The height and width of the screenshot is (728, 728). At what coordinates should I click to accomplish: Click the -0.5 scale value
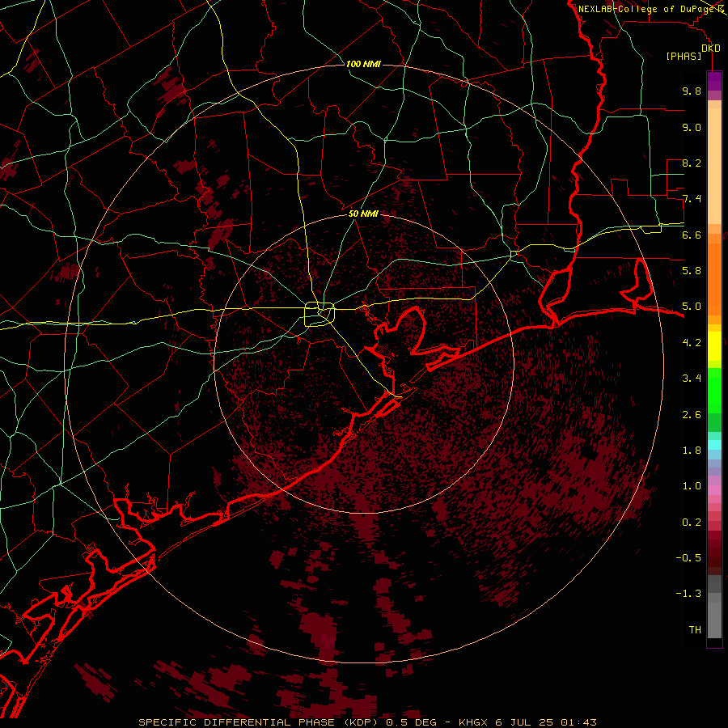[688, 558]
